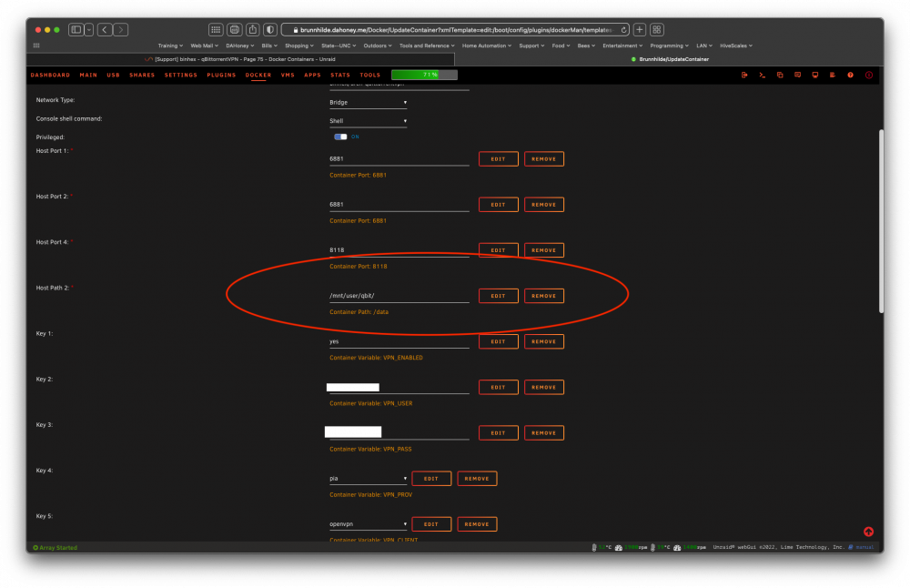Open the VPN_PROV dropdown showing pia
This screenshot has height=588, width=910.
(x=368, y=479)
